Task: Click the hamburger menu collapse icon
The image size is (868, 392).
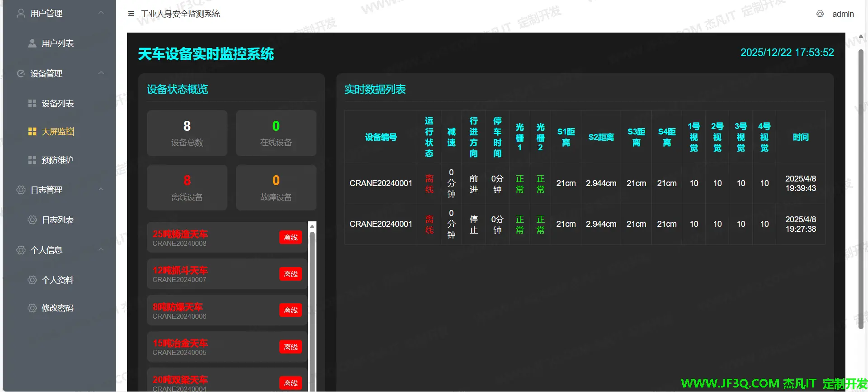Action: coord(131,14)
